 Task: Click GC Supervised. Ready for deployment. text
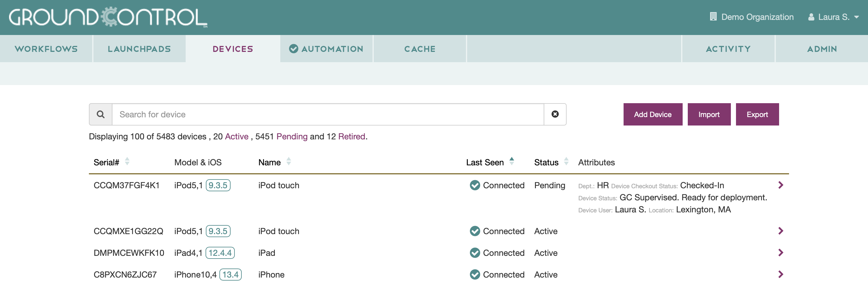(693, 197)
